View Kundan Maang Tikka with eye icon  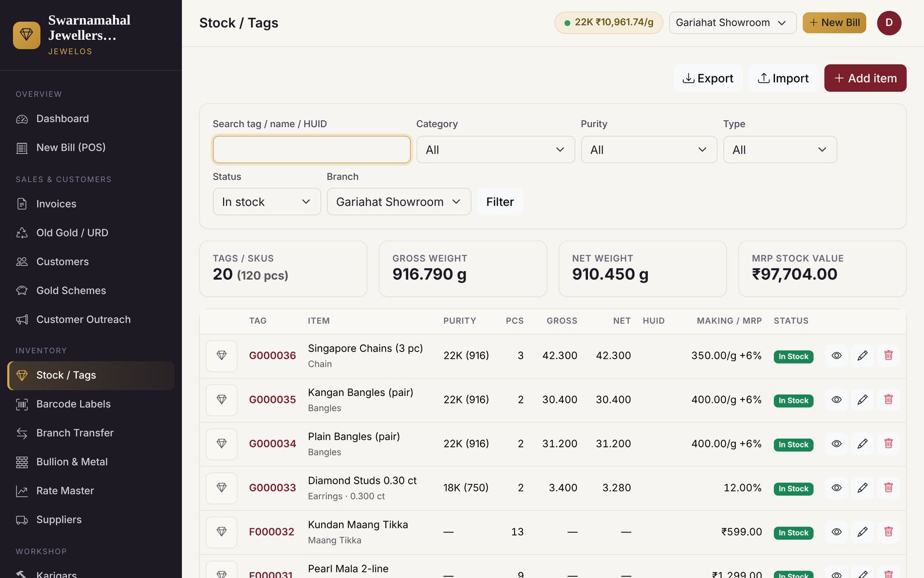pyautogui.click(x=836, y=532)
